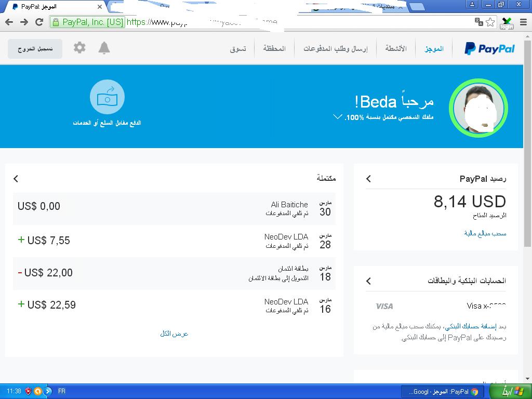Expand the profile 100% completed chevron
Screen dimensions: 532x399
[338, 117]
